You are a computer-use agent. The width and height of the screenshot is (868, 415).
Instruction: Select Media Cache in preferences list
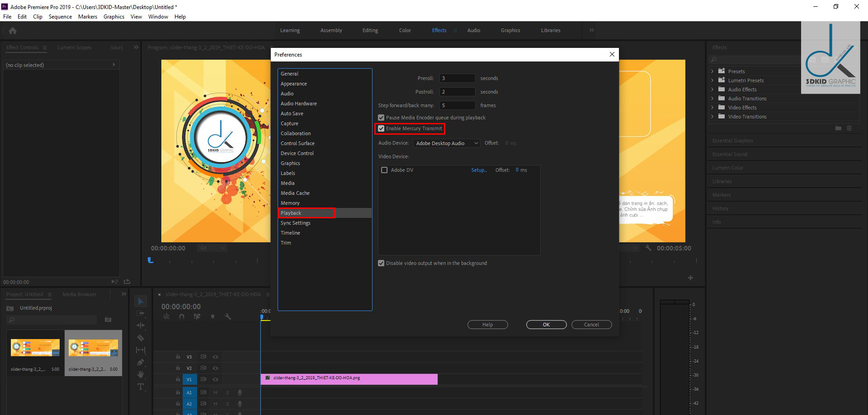coord(295,193)
